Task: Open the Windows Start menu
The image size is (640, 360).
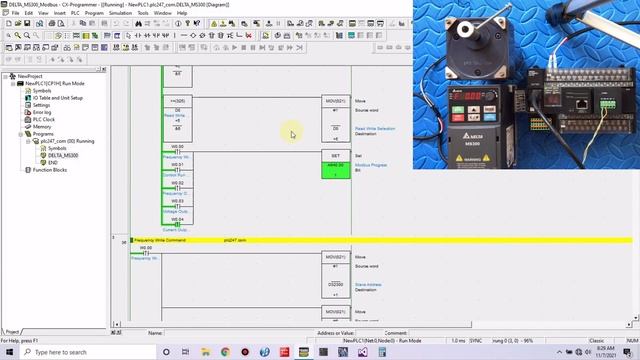Action: pyautogui.click(x=9, y=352)
